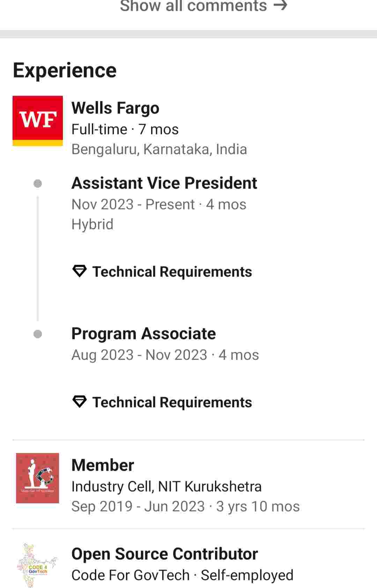Tap the skills diamond icon under Assistant Vice President
Image resolution: width=377 pixels, height=588 pixels.
click(x=79, y=271)
